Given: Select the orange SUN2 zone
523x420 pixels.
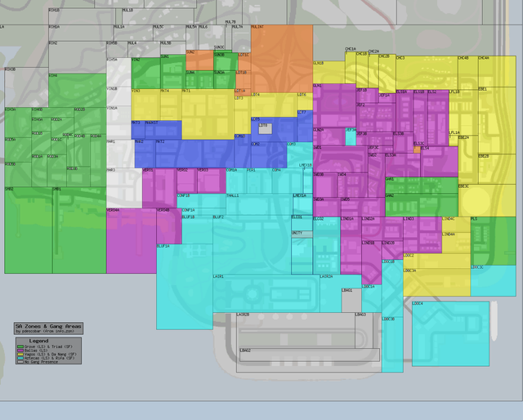Looking at the screenshot, I should (199, 60).
